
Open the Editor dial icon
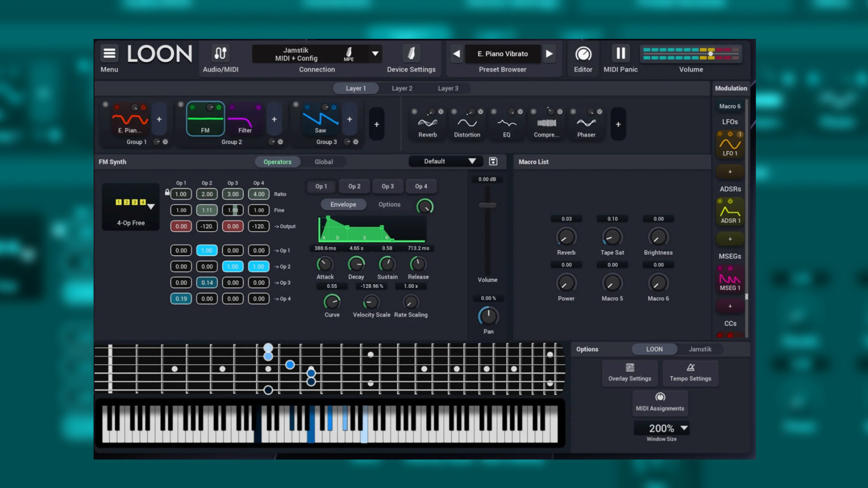(583, 54)
